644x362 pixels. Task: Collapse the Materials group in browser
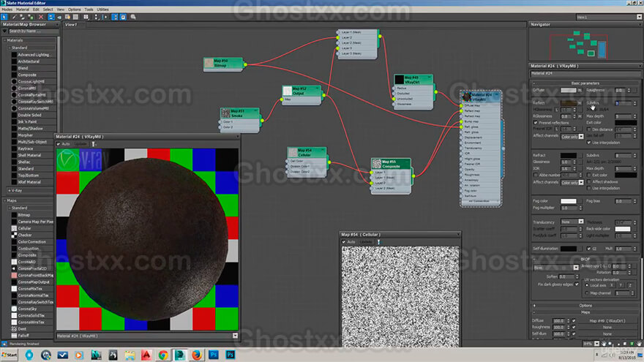click(5, 40)
